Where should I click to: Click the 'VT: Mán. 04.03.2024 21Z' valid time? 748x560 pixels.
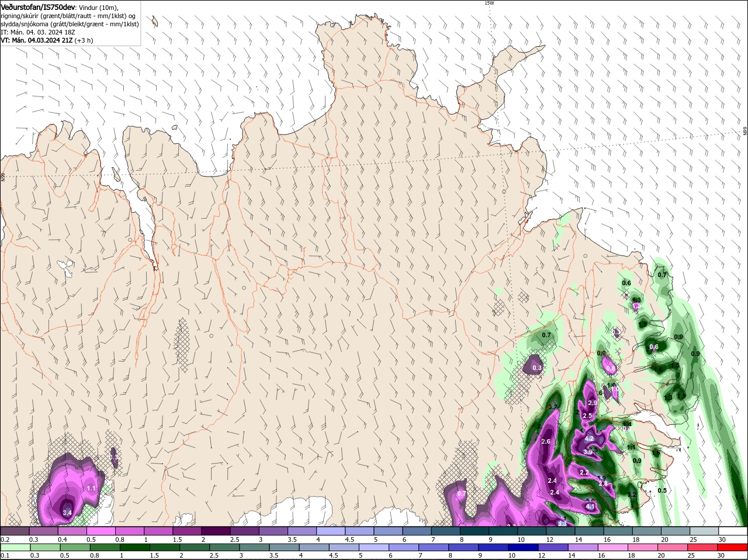click(37, 40)
